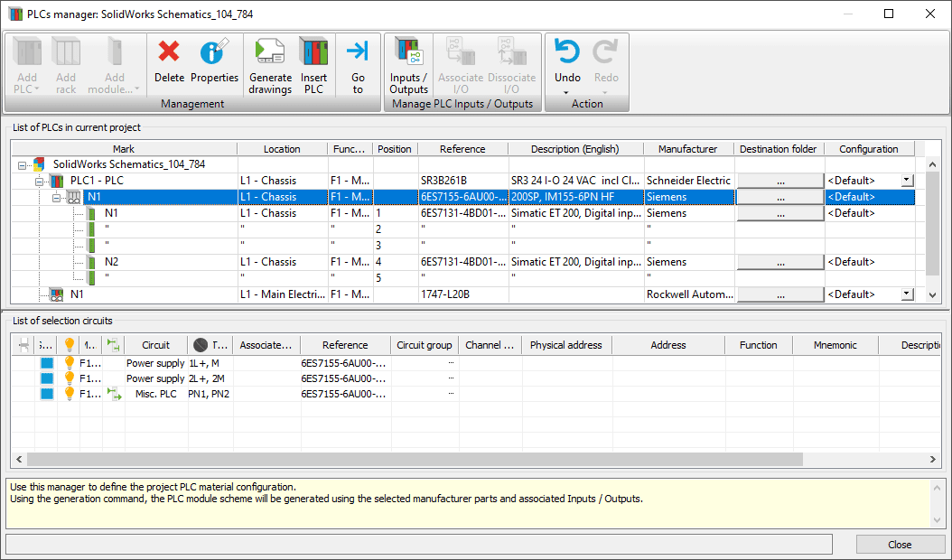Select the N2 module tree row
Viewport: 952px width, 560px height.
(464, 262)
